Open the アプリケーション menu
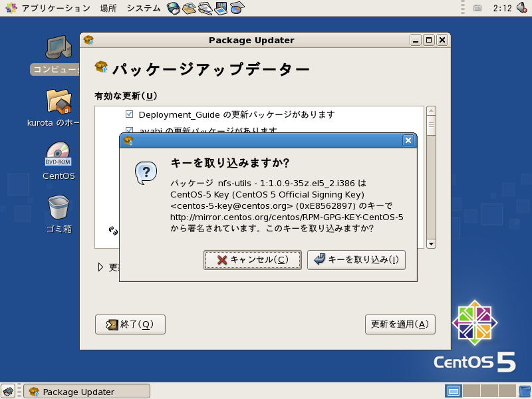Viewport: 532px width, 399px height. tap(56, 8)
